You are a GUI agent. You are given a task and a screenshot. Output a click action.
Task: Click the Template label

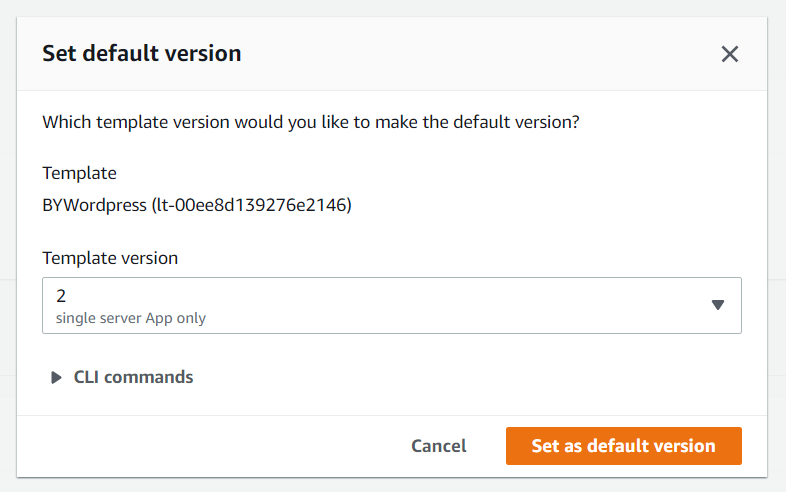pos(79,173)
